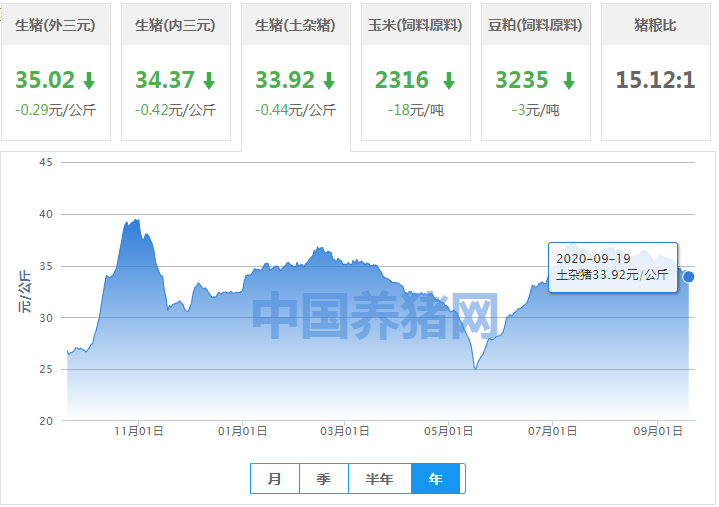Click the 01月01日 axis label
The image size is (719, 507).
[x=243, y=431]
